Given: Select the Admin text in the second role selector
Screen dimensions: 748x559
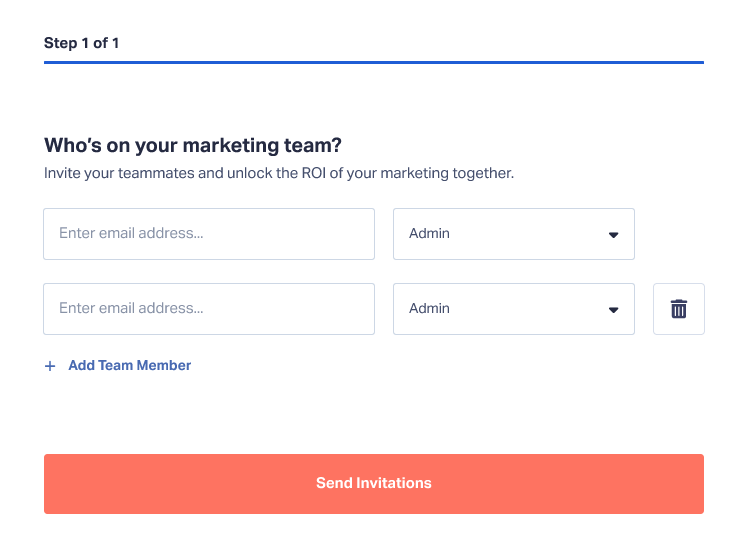Looking at the screenshot, I should pyautogui.click(x=429, y=309).
